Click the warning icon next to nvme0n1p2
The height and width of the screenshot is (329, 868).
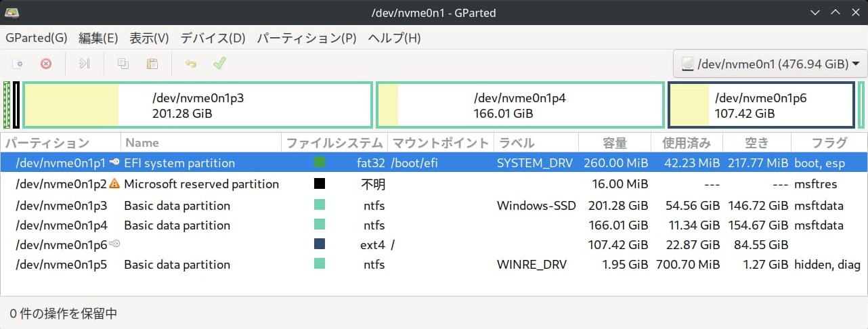click(114, 183)
